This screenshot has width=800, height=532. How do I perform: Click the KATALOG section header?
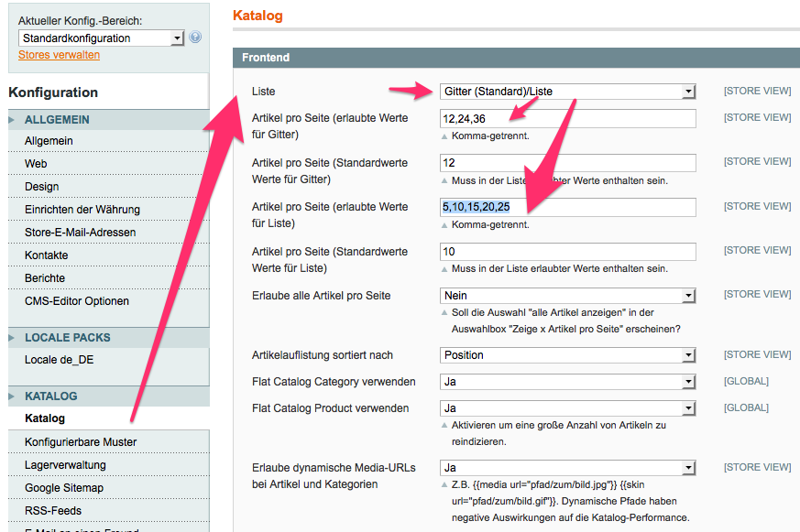pos(109,396)
